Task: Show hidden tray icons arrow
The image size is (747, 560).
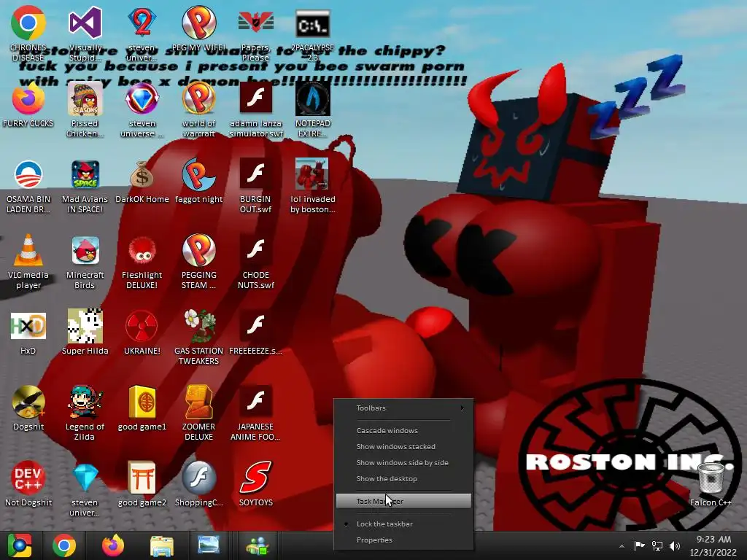Action: pyautogui.click(x=622, y=546)
